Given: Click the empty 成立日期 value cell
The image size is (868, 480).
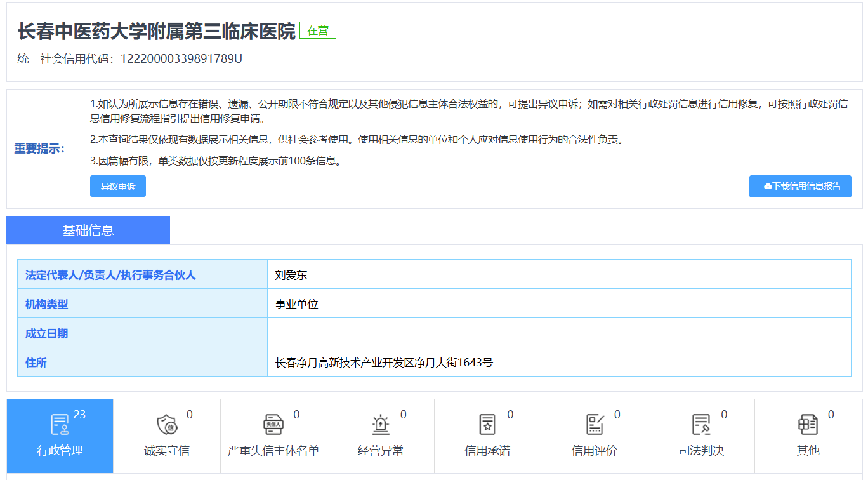Looking at the screenshot, I should pos(558,333).
